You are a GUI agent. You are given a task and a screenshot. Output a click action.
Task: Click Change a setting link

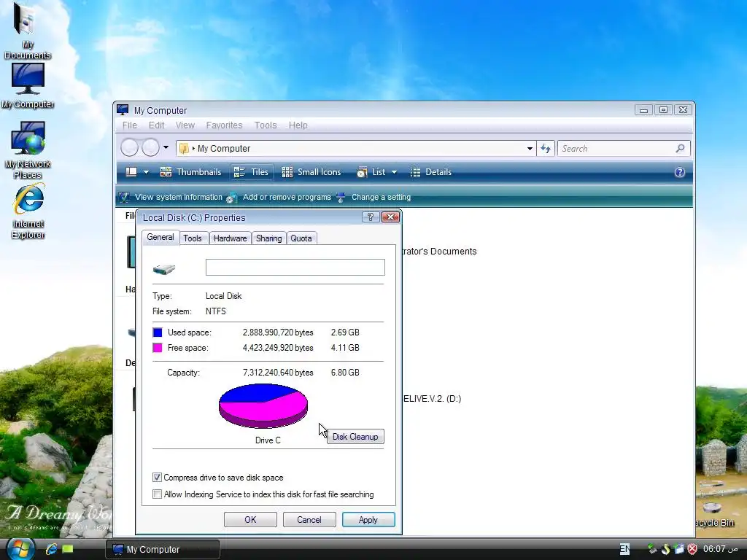381,197
